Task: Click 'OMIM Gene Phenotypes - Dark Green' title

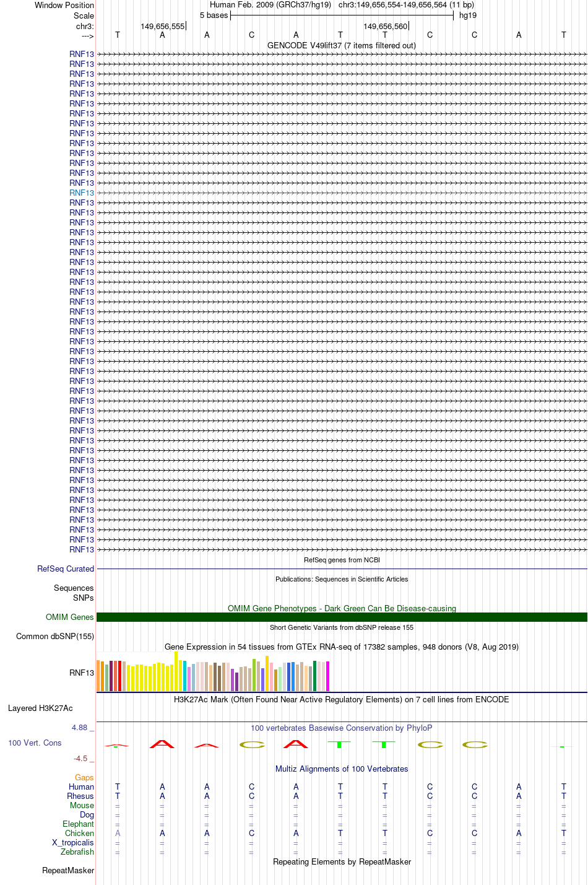Action: point(342,608)
